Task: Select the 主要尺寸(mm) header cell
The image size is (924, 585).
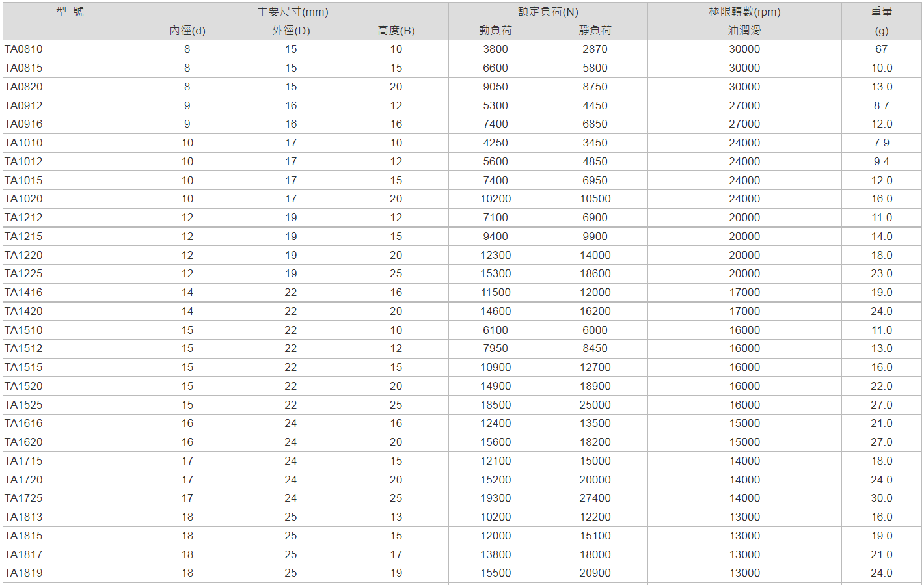Action: [292, 12]
